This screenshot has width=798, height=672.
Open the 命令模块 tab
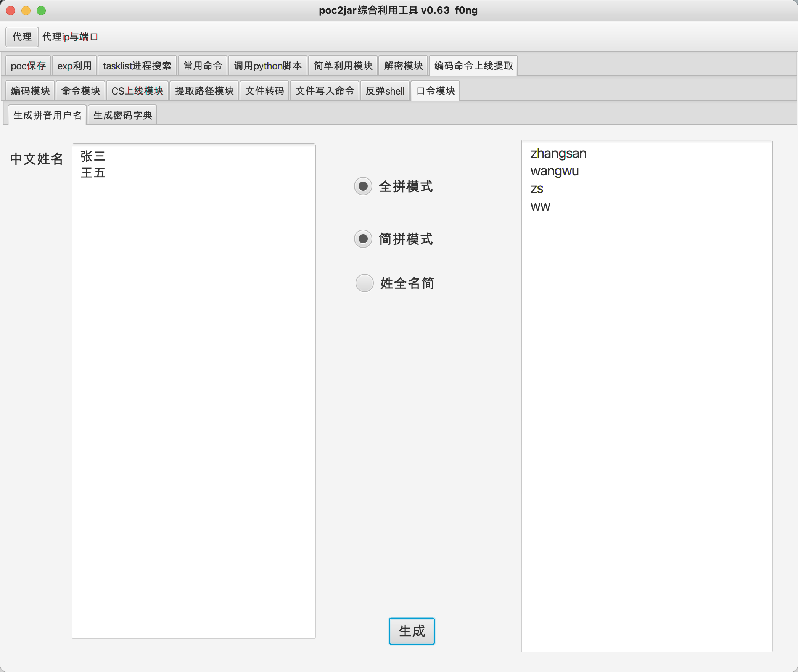(x=80, y=91)
